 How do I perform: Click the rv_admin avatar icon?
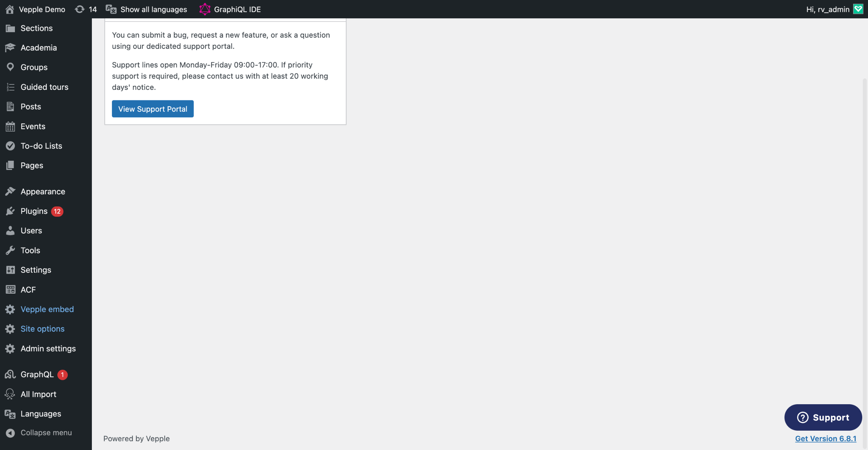tap(858, 9)
